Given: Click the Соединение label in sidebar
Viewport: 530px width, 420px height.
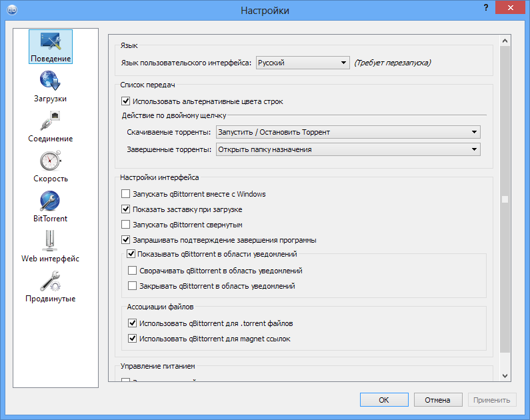Looking at the screenshot, I should click(51, 139).
